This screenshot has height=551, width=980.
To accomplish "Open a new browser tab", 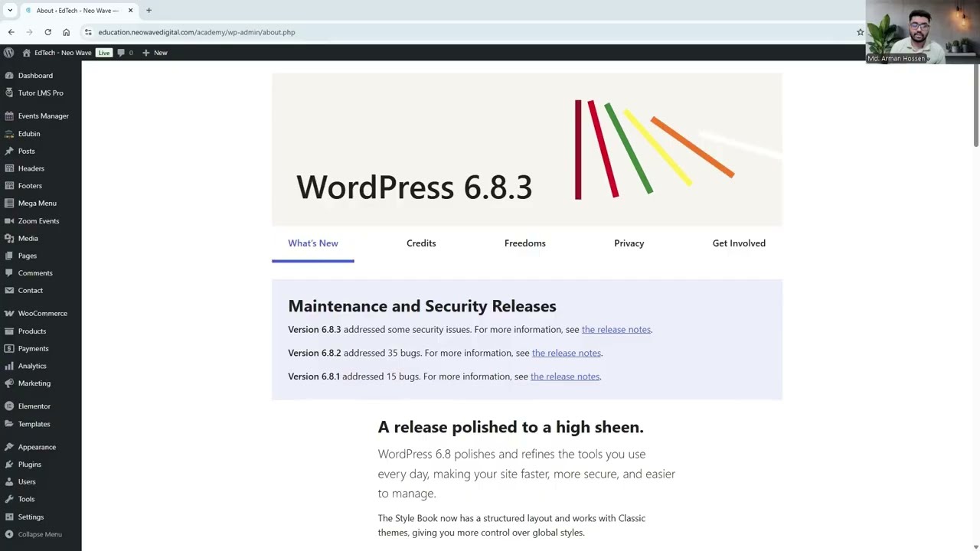I will (149, 11).
